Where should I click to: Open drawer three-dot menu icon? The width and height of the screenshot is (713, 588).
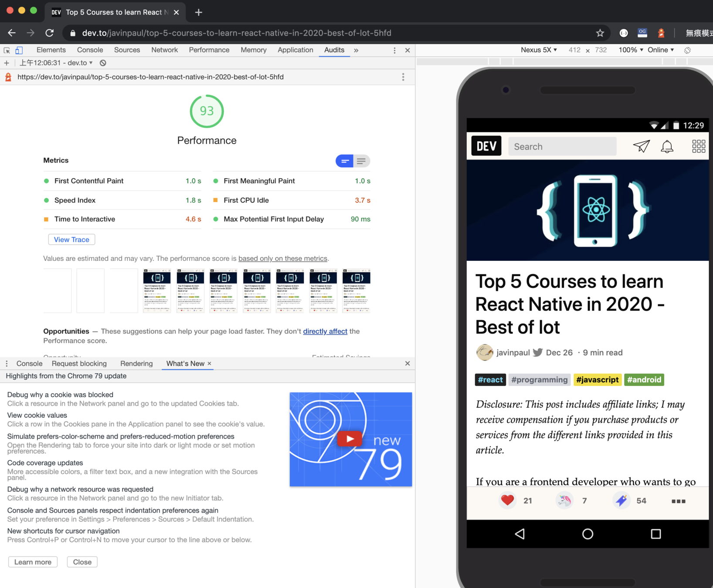pos(7,364)
